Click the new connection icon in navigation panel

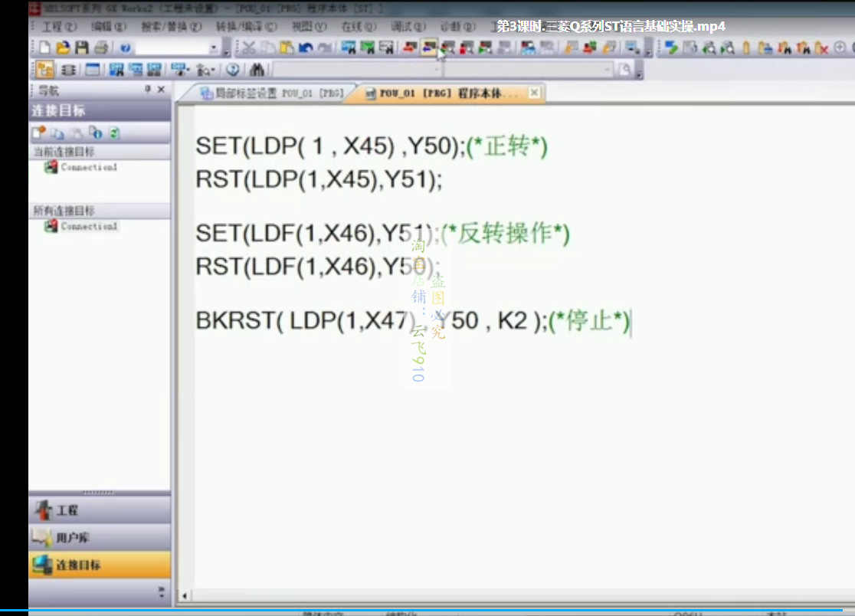pos(39,133)
